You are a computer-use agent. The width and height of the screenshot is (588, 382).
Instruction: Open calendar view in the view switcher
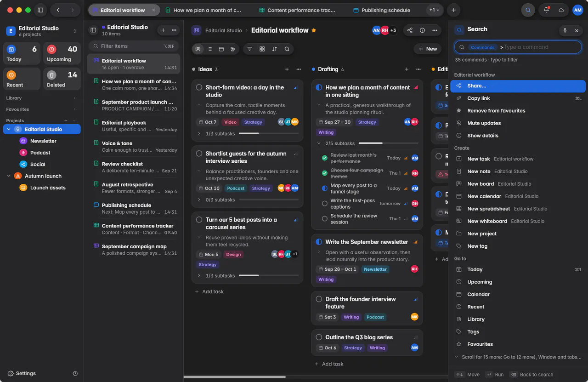tap(221, 49)
